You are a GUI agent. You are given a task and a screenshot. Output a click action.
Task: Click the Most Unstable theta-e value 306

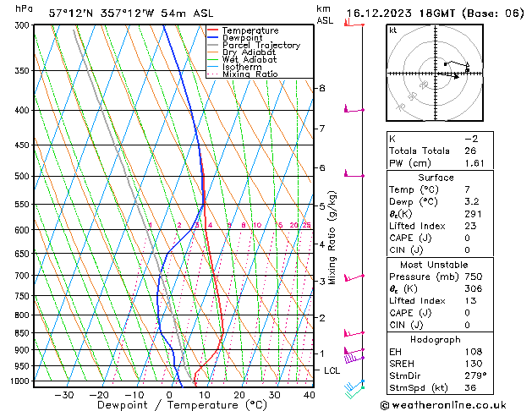474,288
